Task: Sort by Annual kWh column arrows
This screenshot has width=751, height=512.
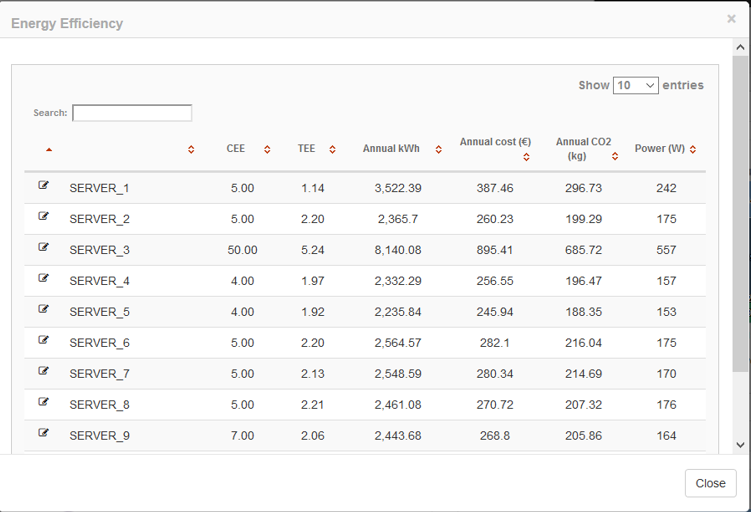Action: coord(438,149)
